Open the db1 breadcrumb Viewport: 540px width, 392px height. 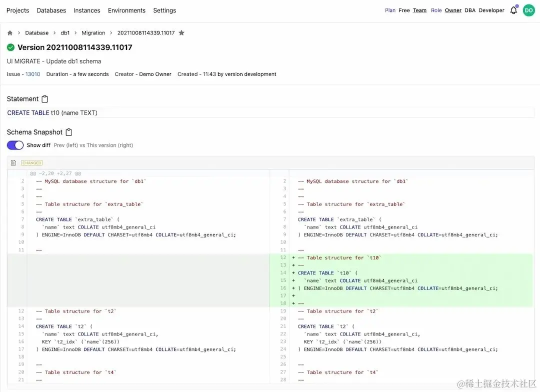(65, 32)
